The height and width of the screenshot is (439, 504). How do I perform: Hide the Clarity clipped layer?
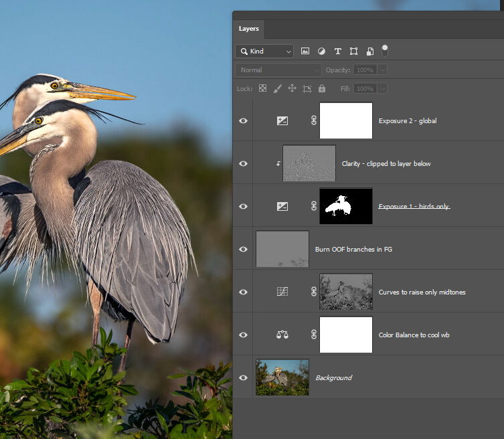click(x=244, y=163)
